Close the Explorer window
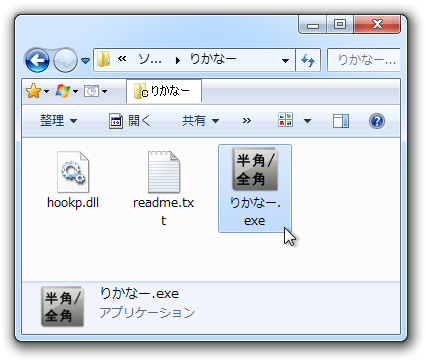Screen dimensions: 426x360 [x=377, y=25]
